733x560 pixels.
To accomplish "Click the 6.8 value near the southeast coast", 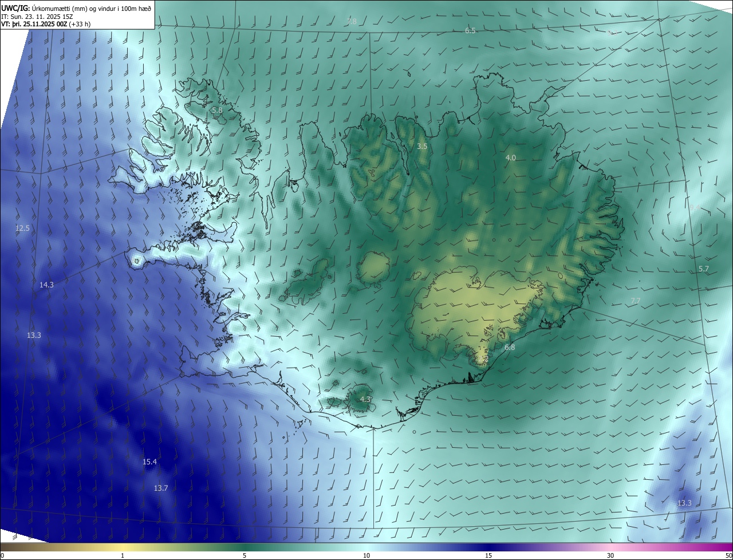I will [x=510, y=347].
